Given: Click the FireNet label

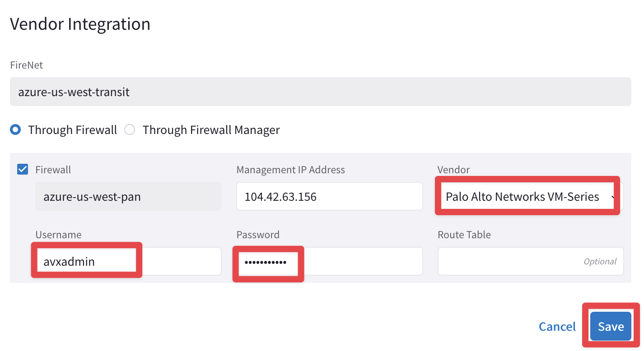Looking at the screenshot, I should (x=26, y=65).
